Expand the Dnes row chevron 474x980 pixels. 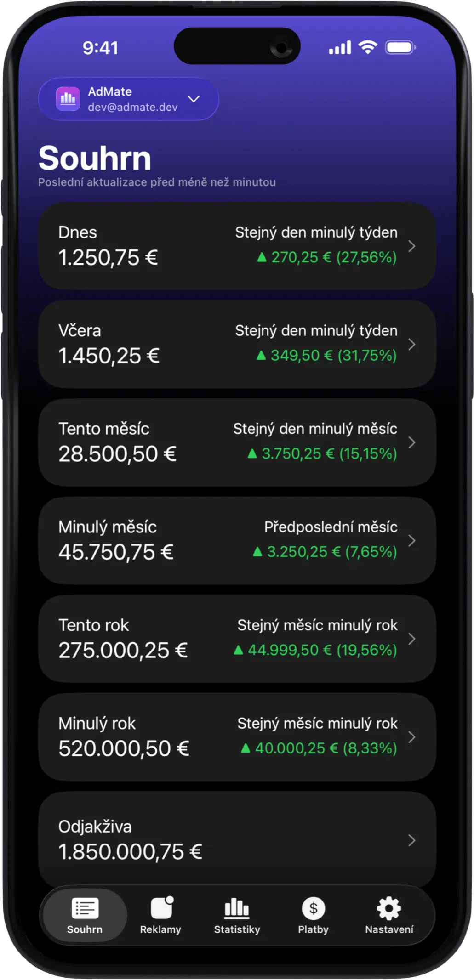[412, 246]
